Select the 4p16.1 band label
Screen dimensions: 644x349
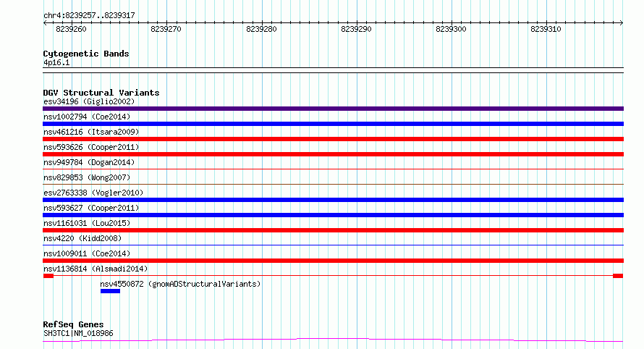(56, 63)
